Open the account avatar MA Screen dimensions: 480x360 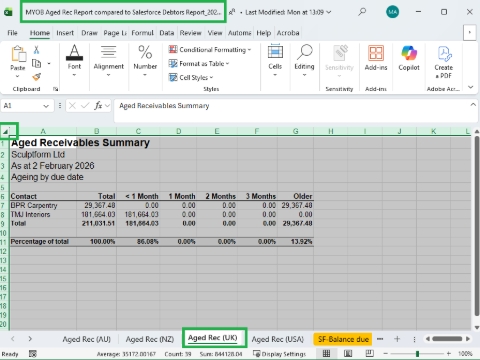tap(392, 12)
